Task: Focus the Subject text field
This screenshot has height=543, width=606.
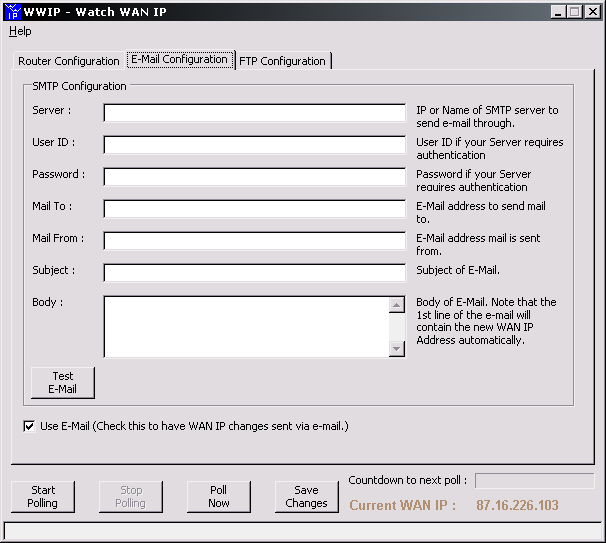Action: [x=254, y=273]
